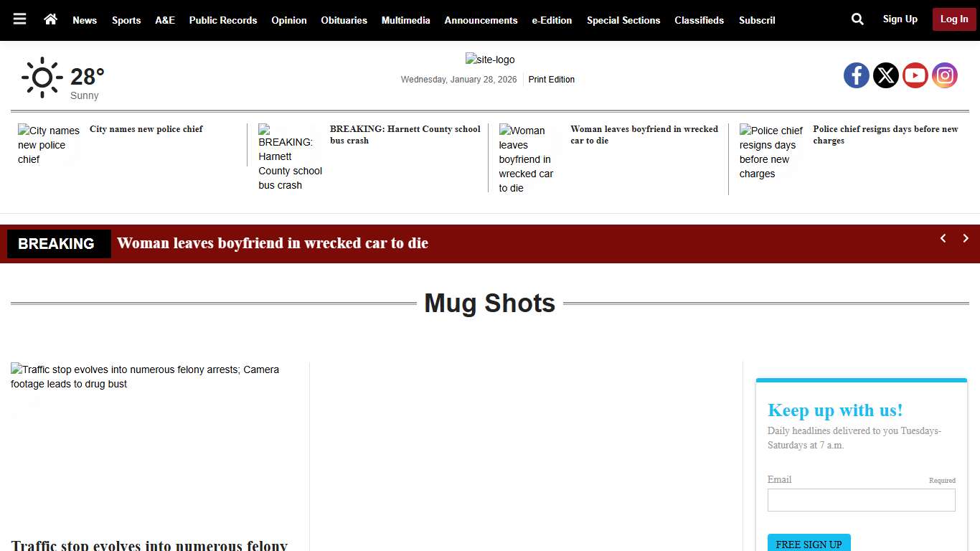Screen dimensions: 980x551
Task: Click the home icon in the navbar
Action: click(50, 19)
